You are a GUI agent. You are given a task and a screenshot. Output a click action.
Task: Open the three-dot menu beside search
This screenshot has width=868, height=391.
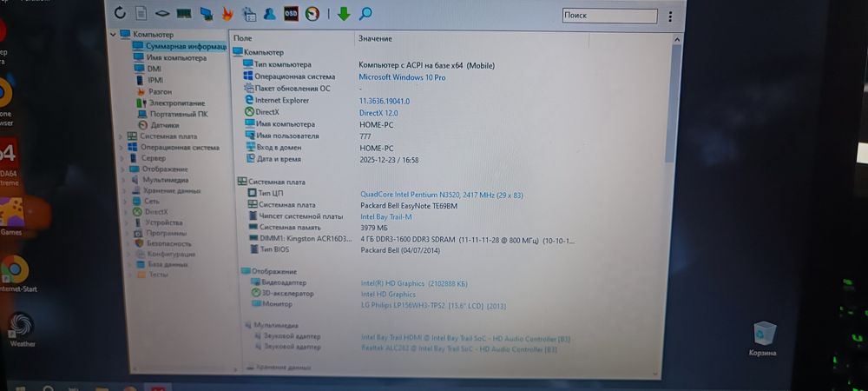click(670, 17)
